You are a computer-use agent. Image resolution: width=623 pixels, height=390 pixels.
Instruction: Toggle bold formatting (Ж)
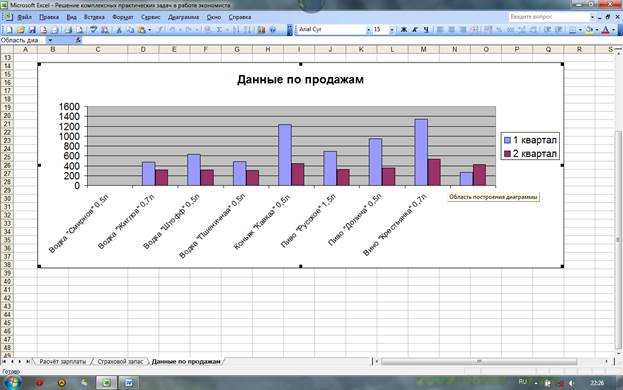[404, 30]
